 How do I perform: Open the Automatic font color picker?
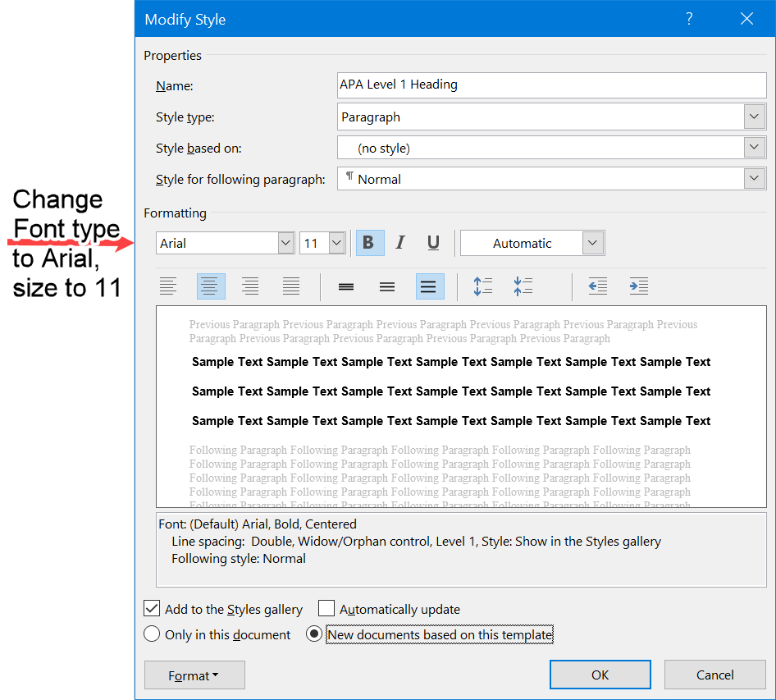pos(592,242)
